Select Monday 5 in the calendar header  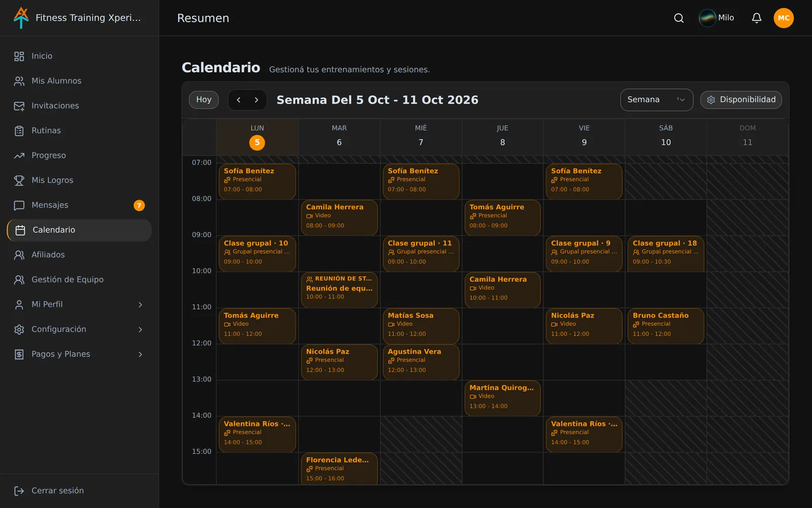coord(257,143)
